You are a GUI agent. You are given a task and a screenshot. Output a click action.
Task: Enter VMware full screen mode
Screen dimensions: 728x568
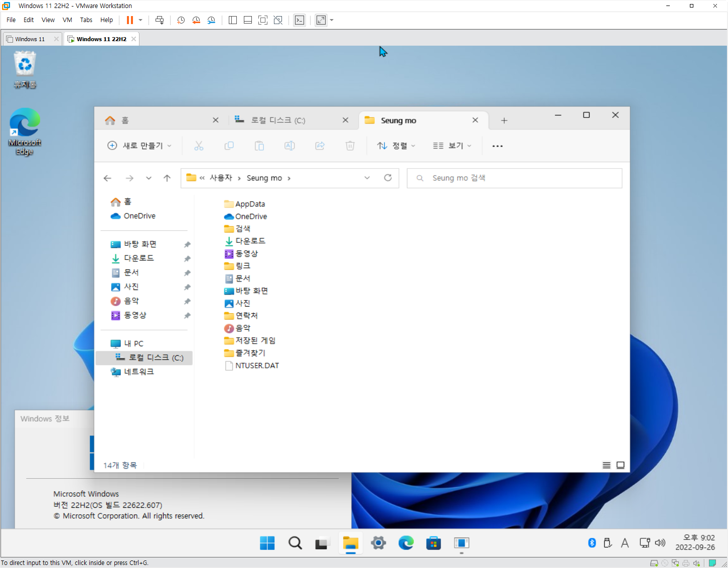click(263, 20)
